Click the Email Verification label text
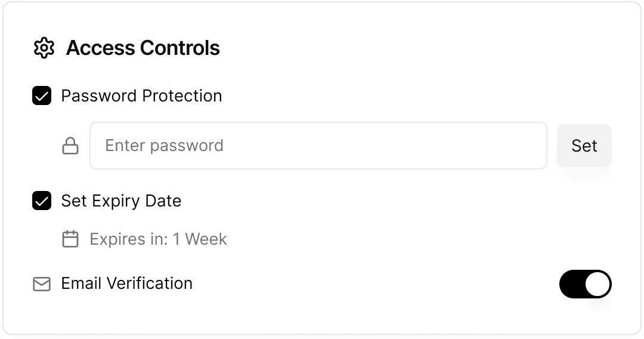 click(x=126, y=283)
